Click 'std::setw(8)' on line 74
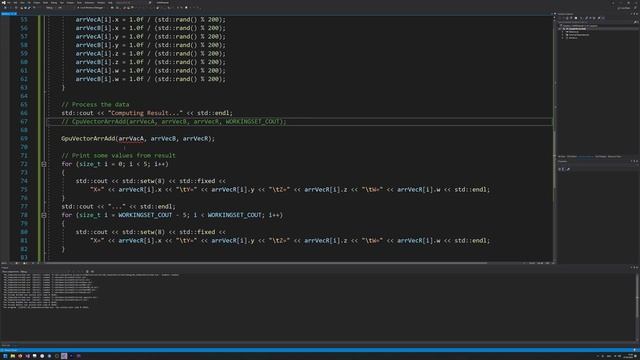Image resolution: width=640 pixels, height=360 pixels. click(x=143, y=181)
